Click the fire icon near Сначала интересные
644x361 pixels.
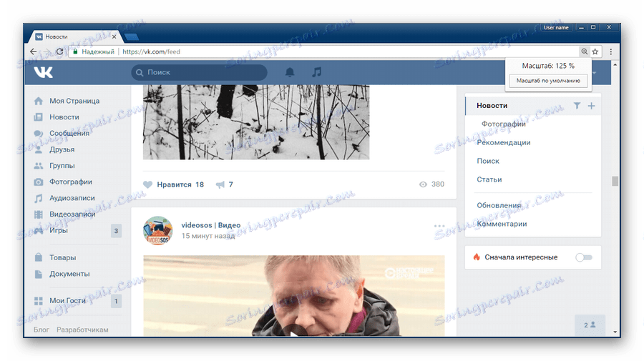pos(477,257)
